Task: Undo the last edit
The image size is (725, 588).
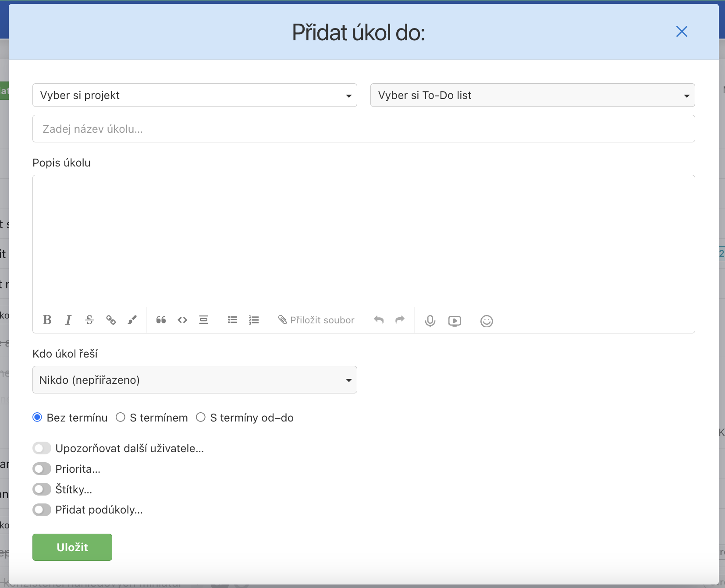Action: [x=379, y=320]
